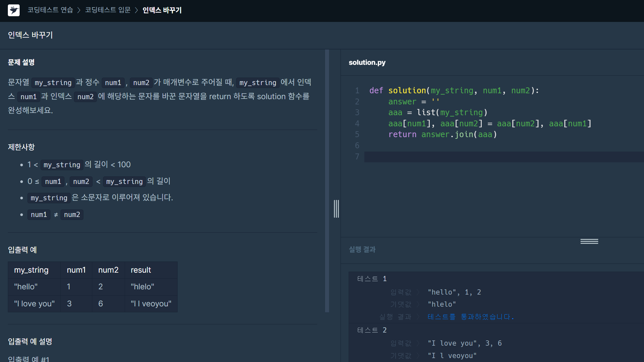Click the 소문자로 이루어져 constraint line
Viewport: 644px width, 362px height.
pyautogui.click(x=100, y=198)
